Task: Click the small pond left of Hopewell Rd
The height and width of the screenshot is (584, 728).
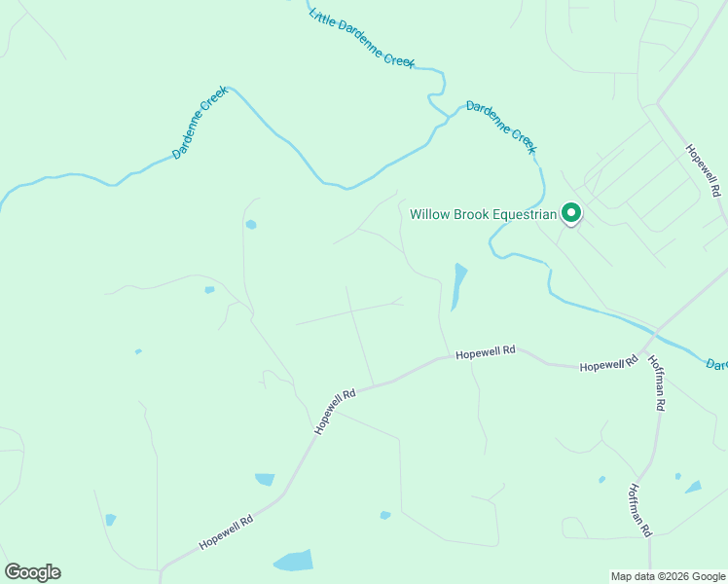Action: 265,480
